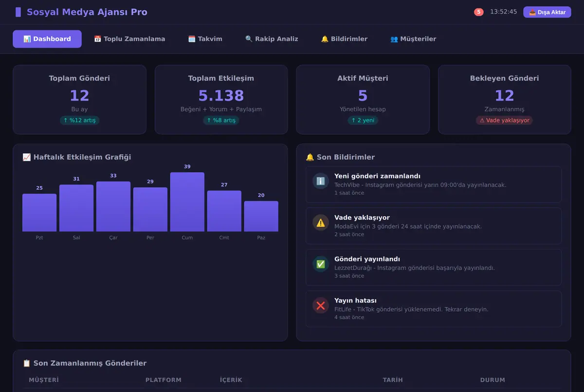Viewport: 584px width, 392px height.
Task: Click the Paz bar showing 20
Action: pyautogui.click(x=261, y=216)
